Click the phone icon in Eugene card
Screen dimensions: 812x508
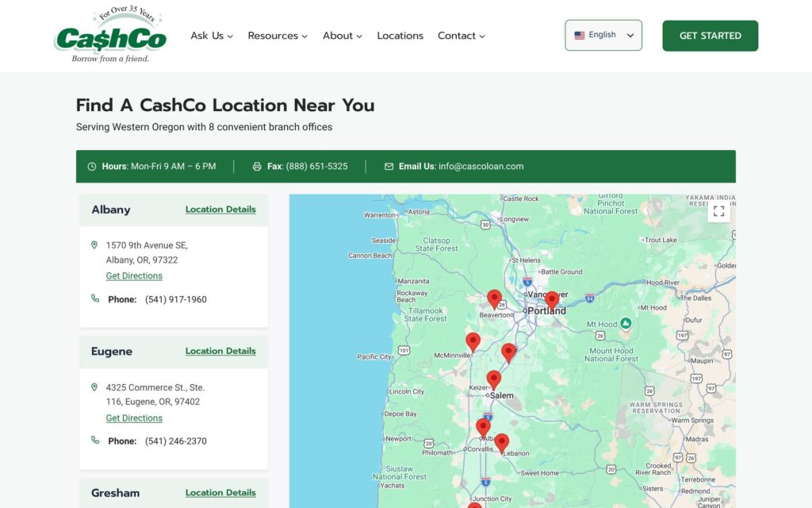click(95, 440)
